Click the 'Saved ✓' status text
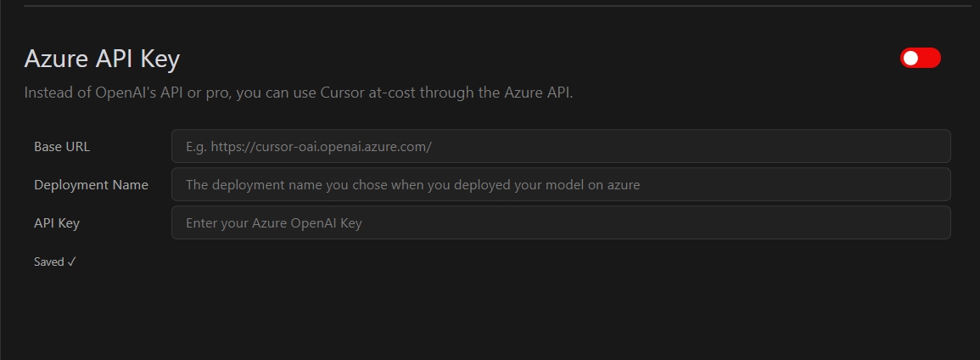Image resolution: width=980 pixels, height=360 pixels. pyautogui.click(x=55, y=262)
